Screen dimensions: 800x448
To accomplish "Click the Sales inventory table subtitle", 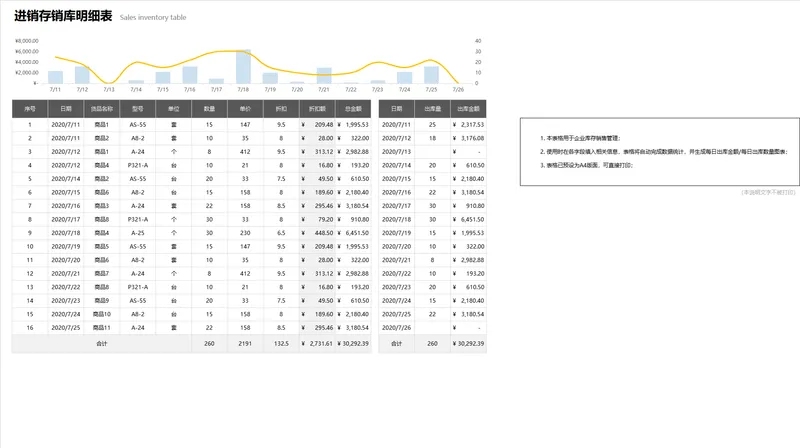I will click(153, 17).
